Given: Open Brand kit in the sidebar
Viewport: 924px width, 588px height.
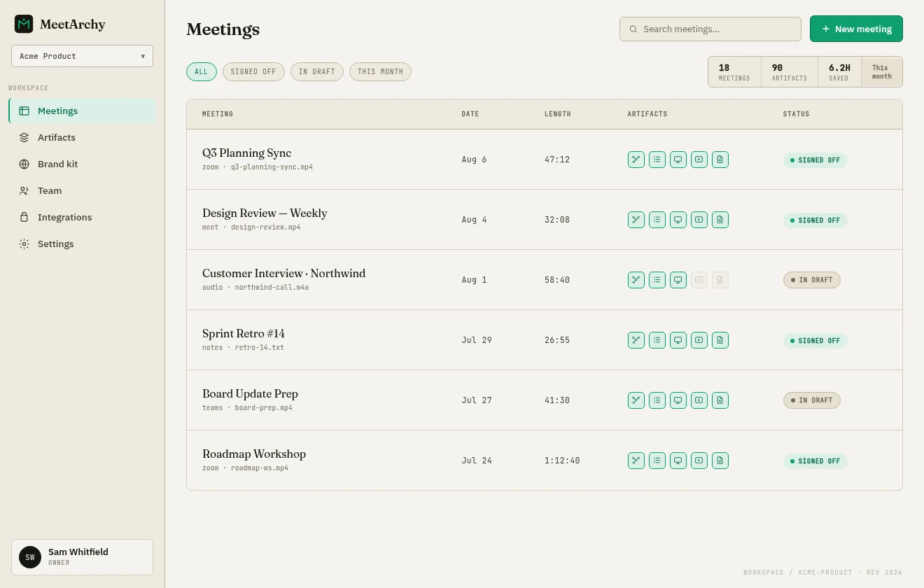Looking at the screenshot, I should click(83, 164).
